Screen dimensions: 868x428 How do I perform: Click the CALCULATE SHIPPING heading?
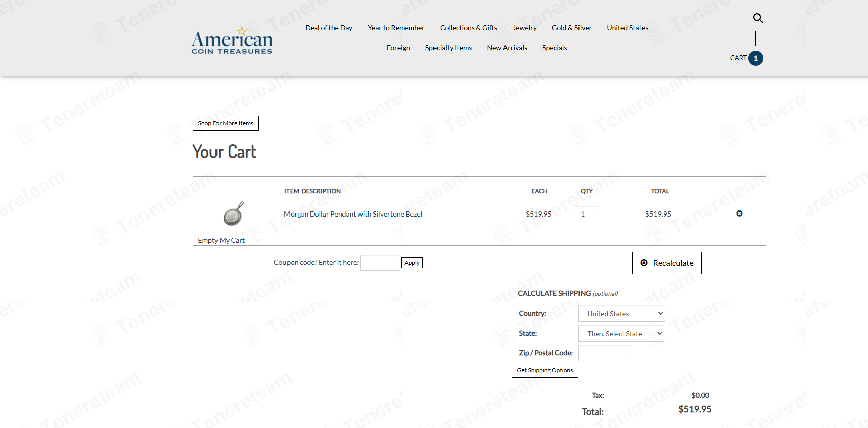pyautogui.click(x=554, y=293)
